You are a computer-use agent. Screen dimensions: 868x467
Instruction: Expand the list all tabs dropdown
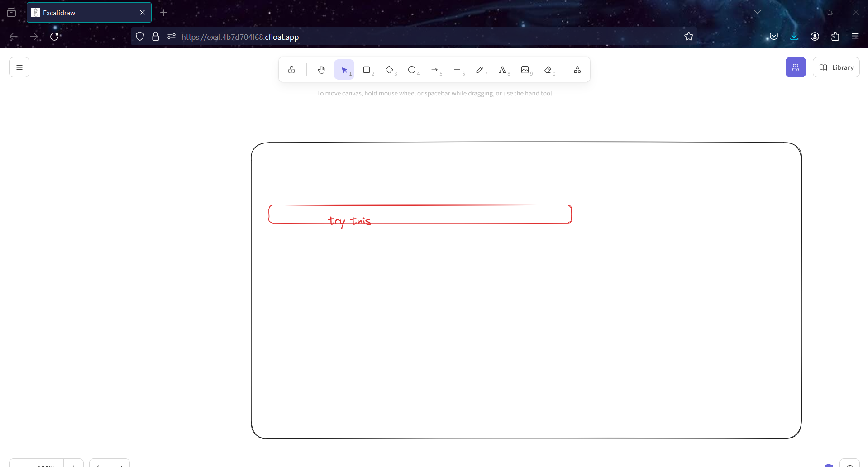(x=758, y=12)
